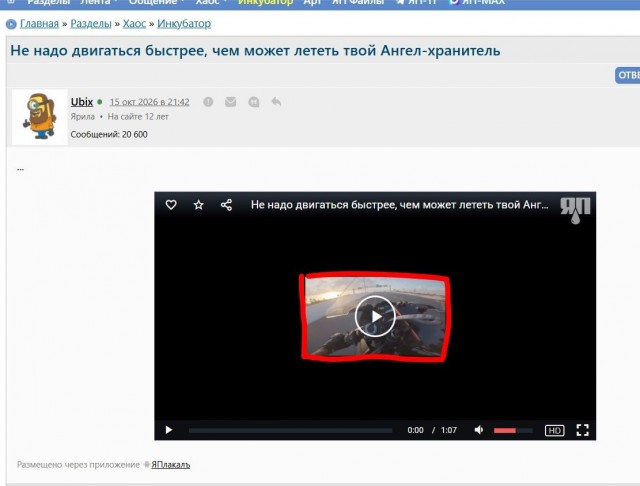640x486 pixels.
Task: Expand the Общение menu in top navigation
Action: point(156,2)
